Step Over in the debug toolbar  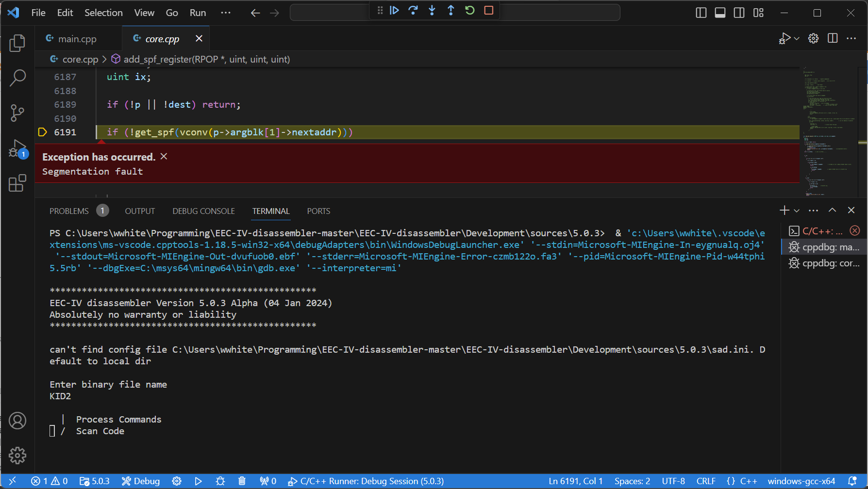pyautogui.click(x=413, y=10)
